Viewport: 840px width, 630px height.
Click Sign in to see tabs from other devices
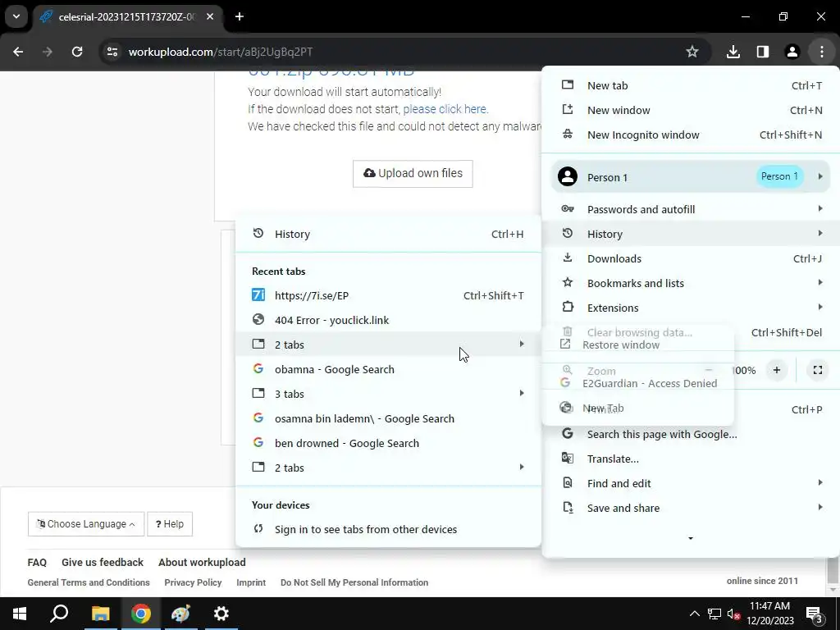tap(388, 529)
